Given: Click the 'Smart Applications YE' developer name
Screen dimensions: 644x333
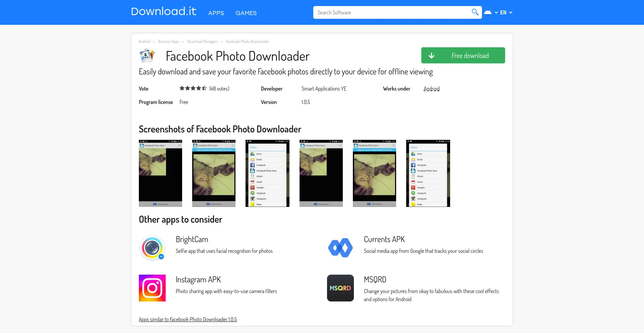Looking at the screenshot, I should (x=324, y=89).
